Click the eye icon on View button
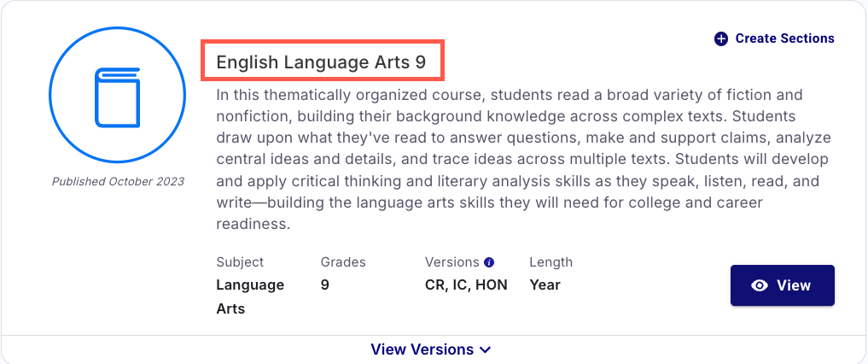The width and height of the screenshot is (868, 364). point(760,285)
